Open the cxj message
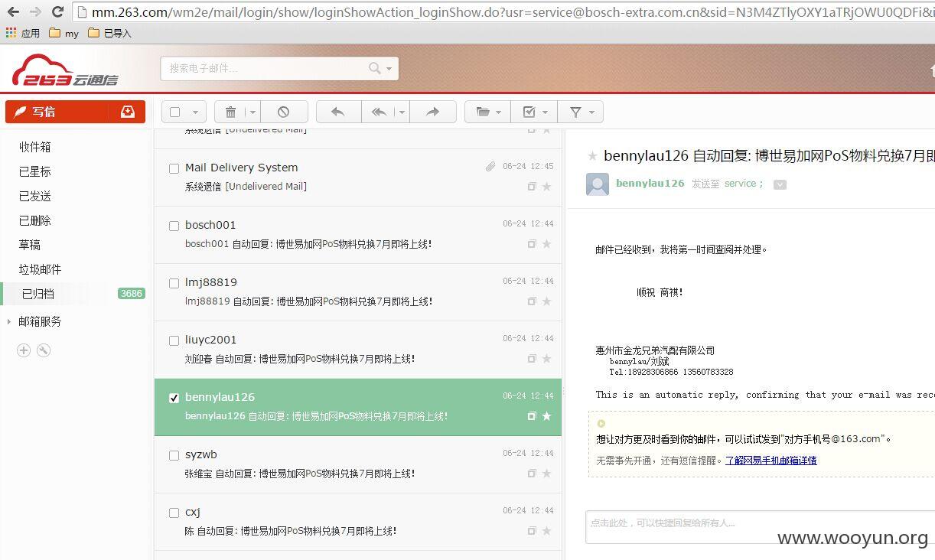Image resolution: width=935 pixels, height=560 pixels. pyautogui.click(x=358, y=522)
